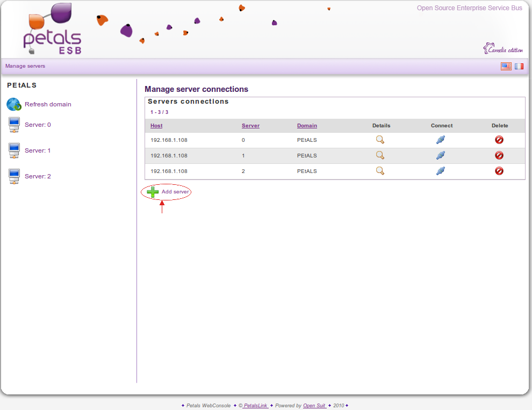Screen dimensions: 532x410
Task: Delete server 0 connection
Action: (499, 140)
